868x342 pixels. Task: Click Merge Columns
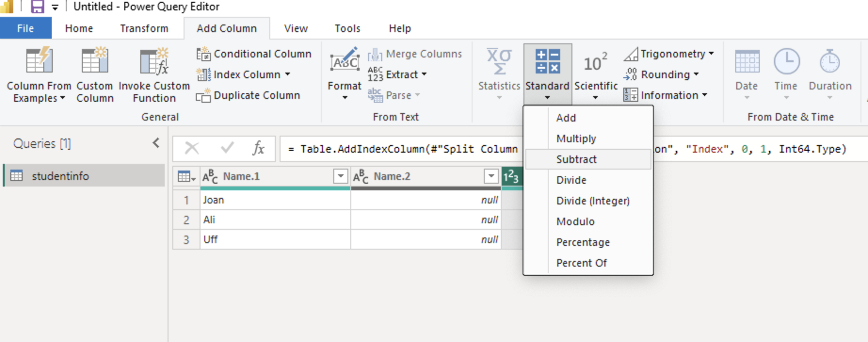415,54
